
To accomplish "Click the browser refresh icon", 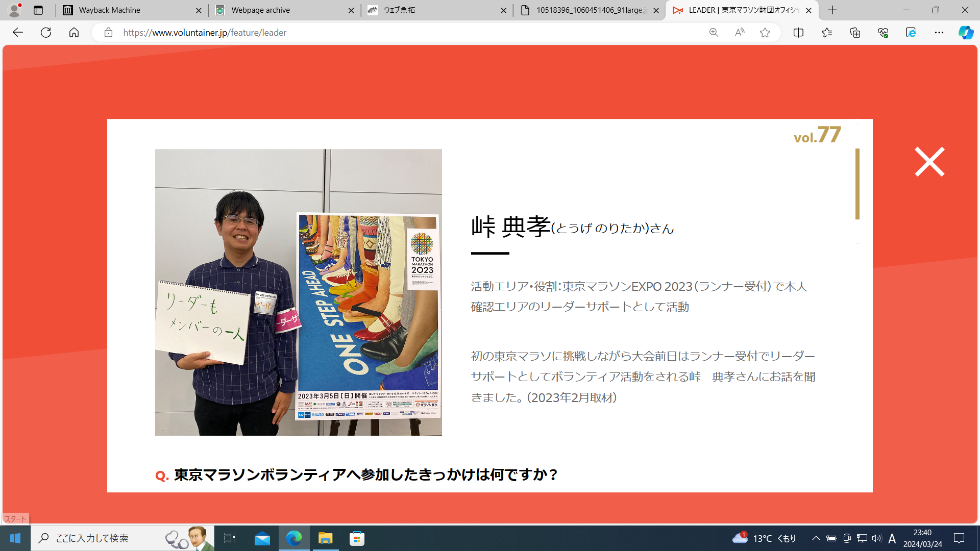I will tap(46, 33).
